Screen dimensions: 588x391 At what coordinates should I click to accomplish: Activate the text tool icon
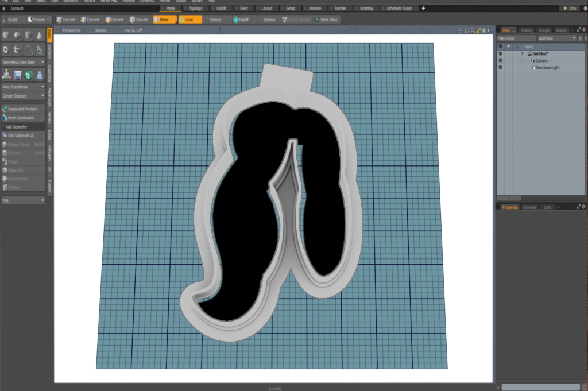[39, 50]
